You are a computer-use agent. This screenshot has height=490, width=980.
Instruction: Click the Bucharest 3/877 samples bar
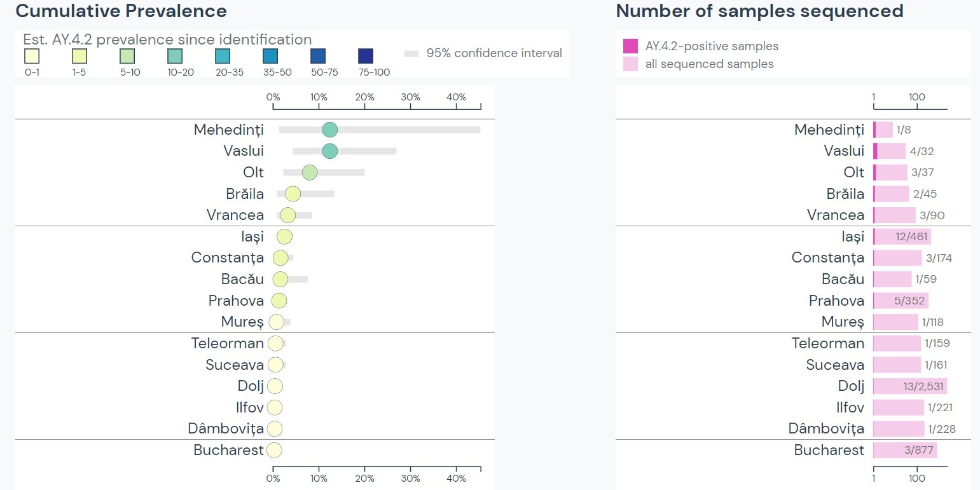click(905, 450)
